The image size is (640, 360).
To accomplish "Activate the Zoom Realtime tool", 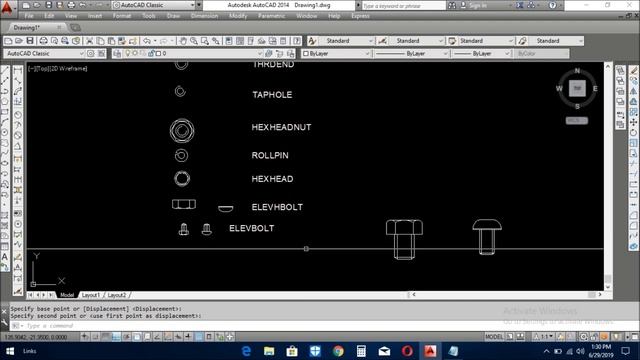I will pyautogui.click(x=194, y=41).
